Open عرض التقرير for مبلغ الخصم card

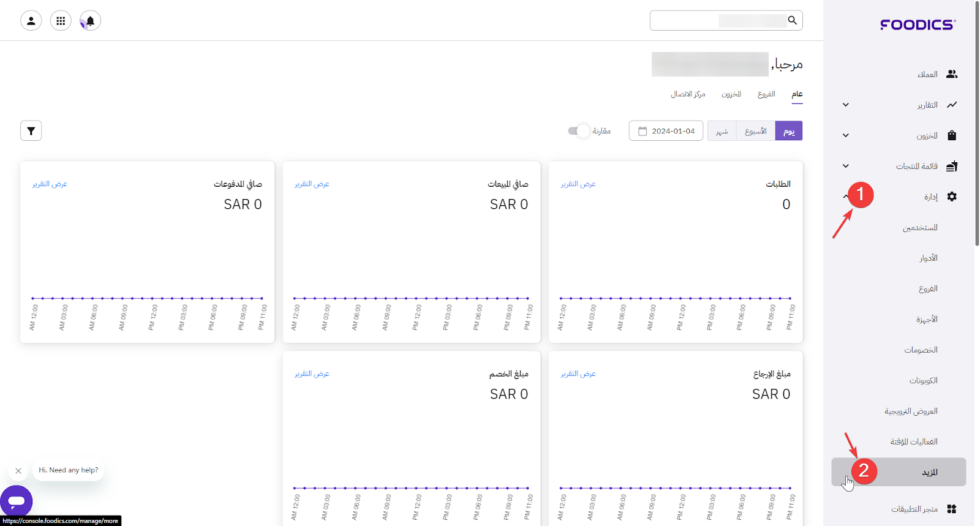point(312,374)
